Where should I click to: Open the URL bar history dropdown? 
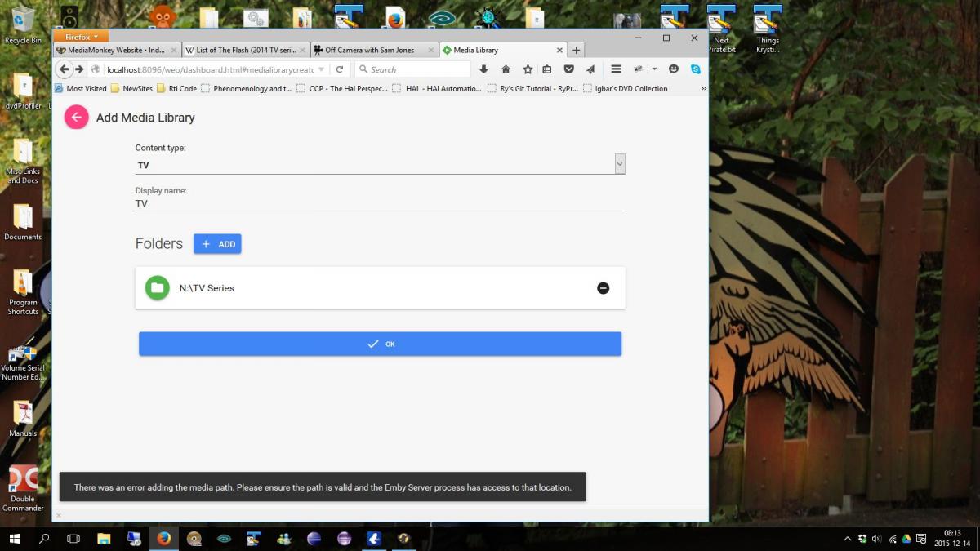[x=322, y=69]
